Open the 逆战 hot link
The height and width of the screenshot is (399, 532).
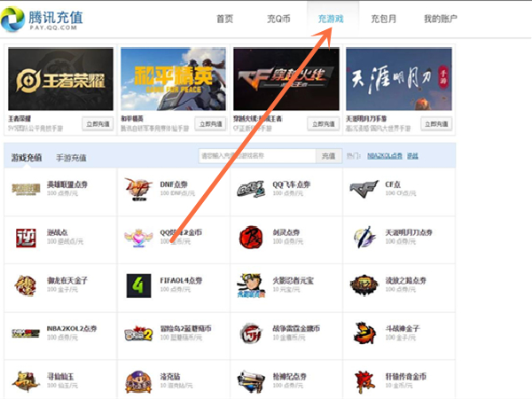pyautogui.click(x=412, y=156)
